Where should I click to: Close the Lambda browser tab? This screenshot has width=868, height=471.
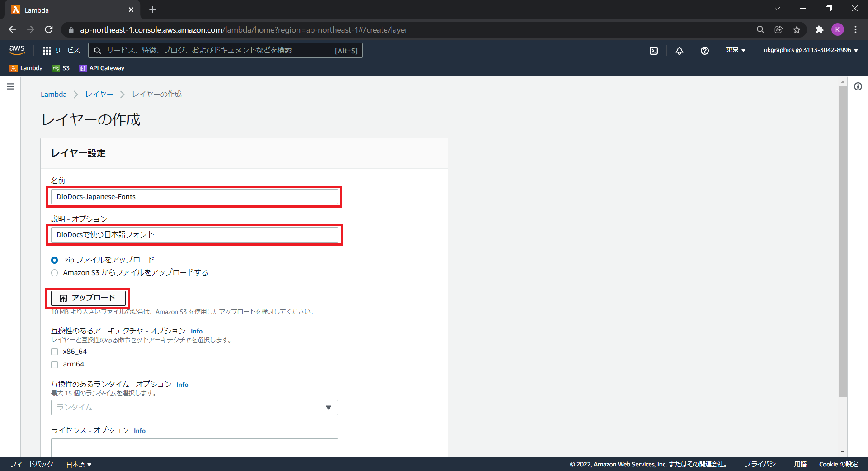pos(131,10)
